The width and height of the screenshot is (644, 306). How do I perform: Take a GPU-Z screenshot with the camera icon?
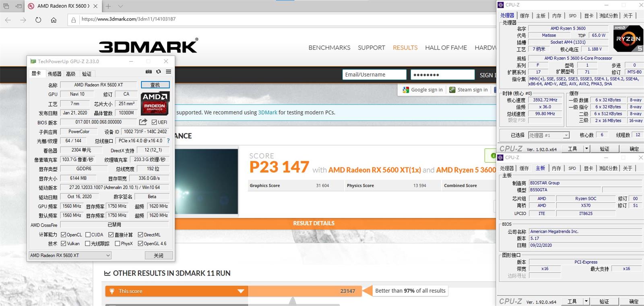click(149, 72)
